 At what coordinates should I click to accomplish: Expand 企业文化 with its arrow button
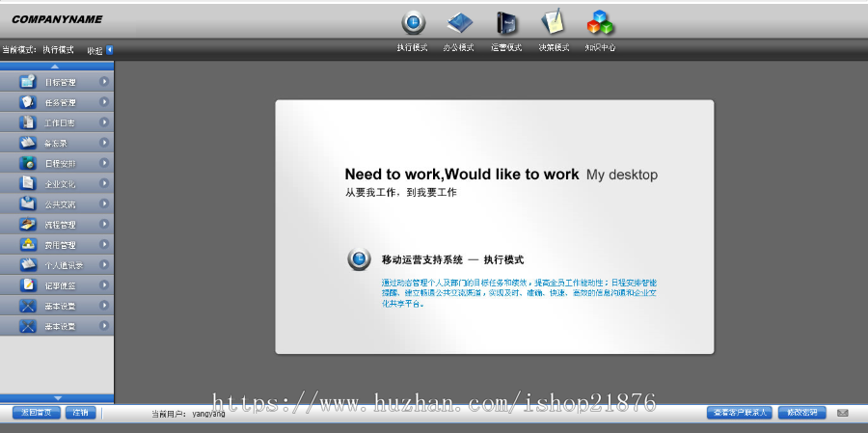[x=104, y=183]
